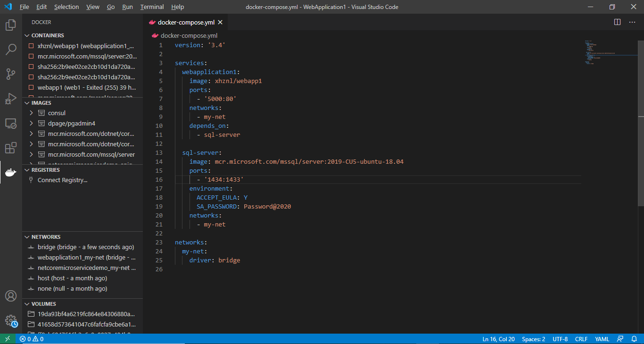Expand the consul image node

[x=31, y=113]
